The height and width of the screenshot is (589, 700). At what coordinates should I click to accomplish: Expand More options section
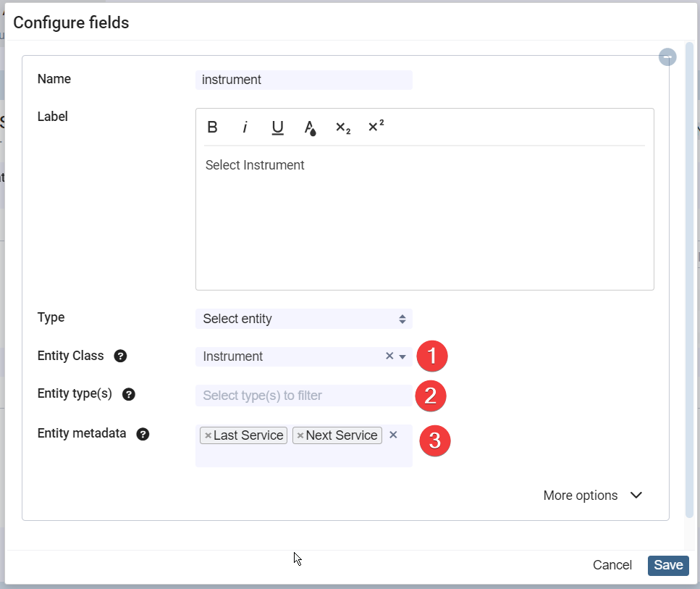pos(593,496)
